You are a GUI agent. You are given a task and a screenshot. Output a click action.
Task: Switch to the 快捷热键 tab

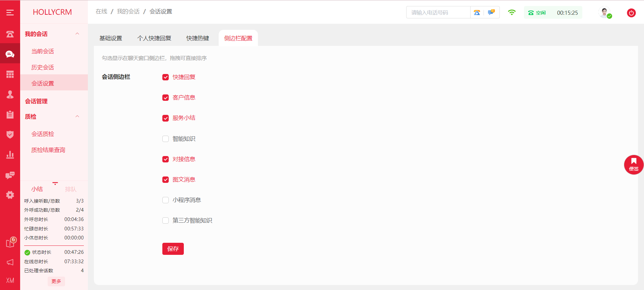(x=198, y=38)
